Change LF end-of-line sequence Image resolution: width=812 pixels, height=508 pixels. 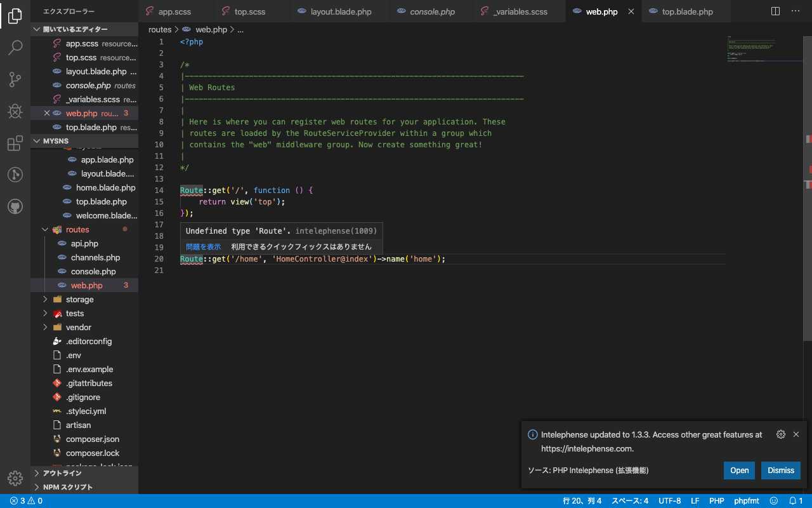point(695,501)
